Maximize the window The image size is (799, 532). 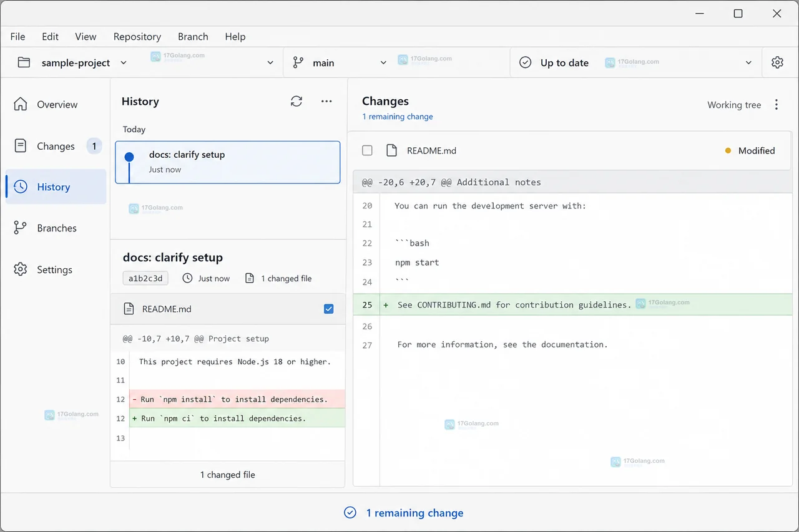coord(738,13)
